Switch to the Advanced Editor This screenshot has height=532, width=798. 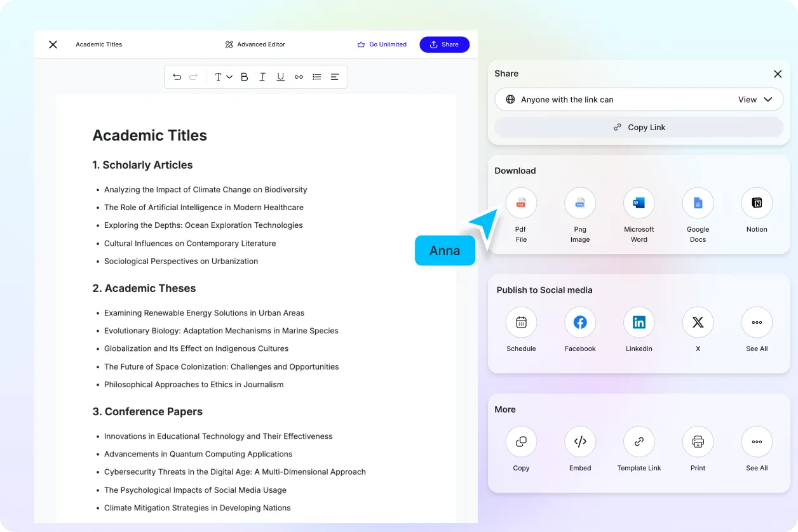pyautogui.click(x=254, y=44)
